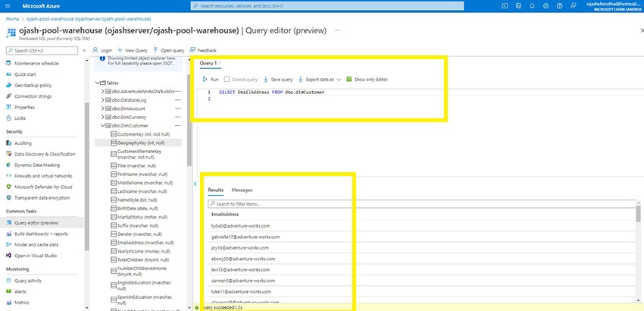
Task: Open Dynamic Data Masking
Action: (37, 165)
